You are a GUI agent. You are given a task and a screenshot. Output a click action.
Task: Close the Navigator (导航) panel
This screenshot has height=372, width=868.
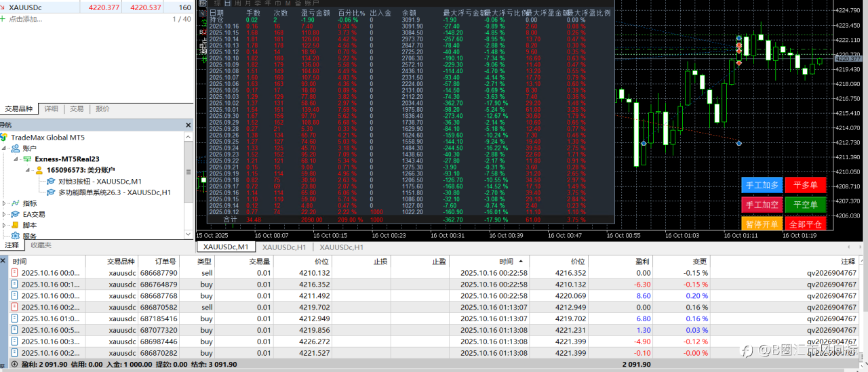pos(189,125)
